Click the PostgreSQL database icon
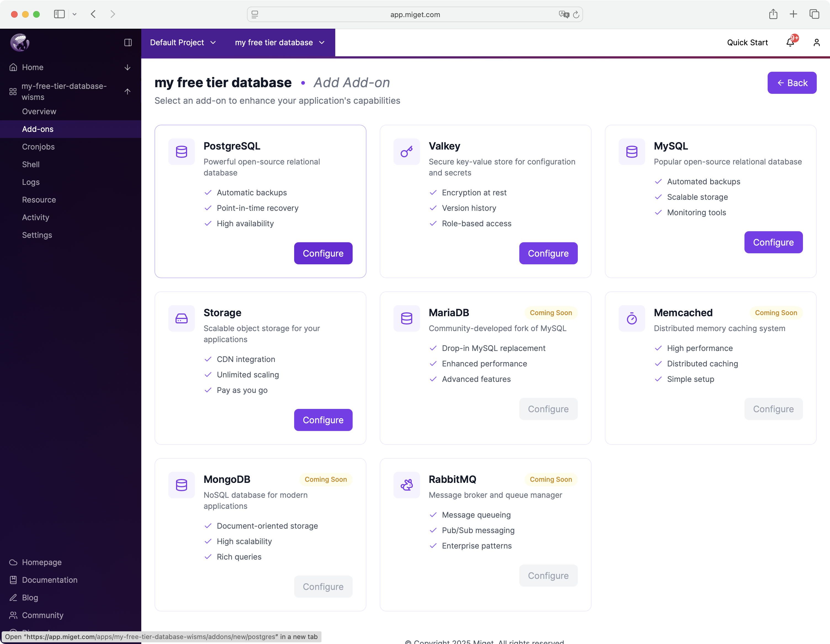Image resolution: width=830 pixels, height=644 pixels. coord(182,151)
